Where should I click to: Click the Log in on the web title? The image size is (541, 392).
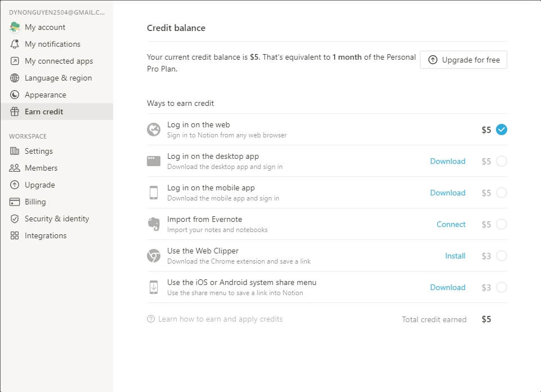click(x=198, y=124)
